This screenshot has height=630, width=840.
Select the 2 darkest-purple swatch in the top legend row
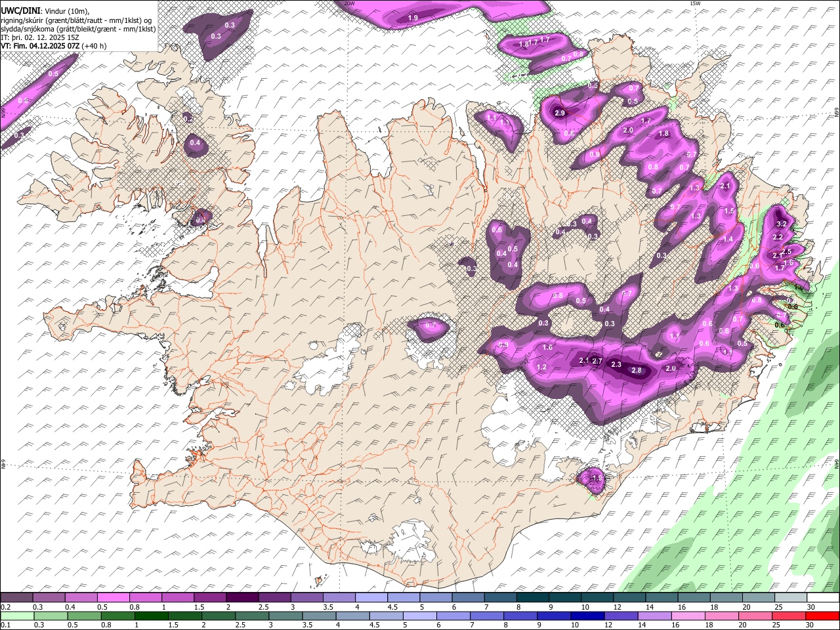pos(241,598)
